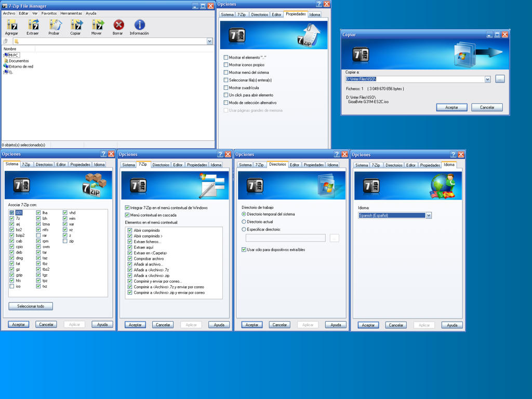Click Cancelar in the 7-Zip-tab Opciones window
Viewport: 532px width, 399px height.
coord(163,325)
